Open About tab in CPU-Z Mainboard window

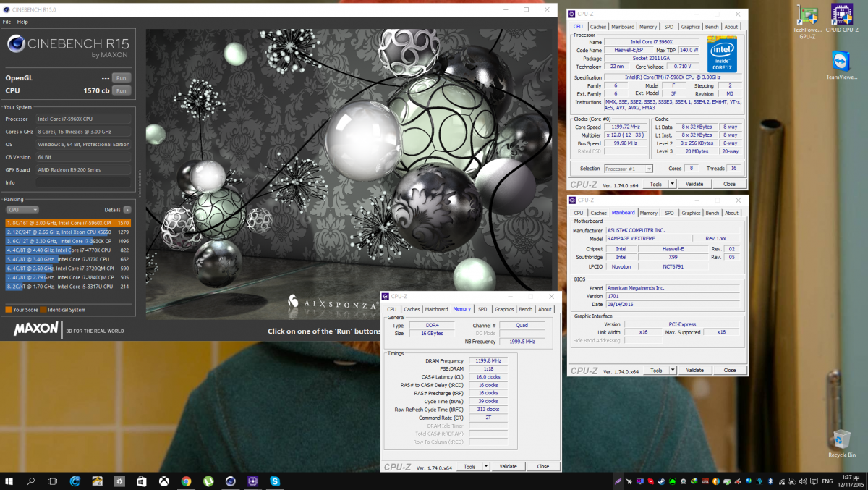[732, 213]
